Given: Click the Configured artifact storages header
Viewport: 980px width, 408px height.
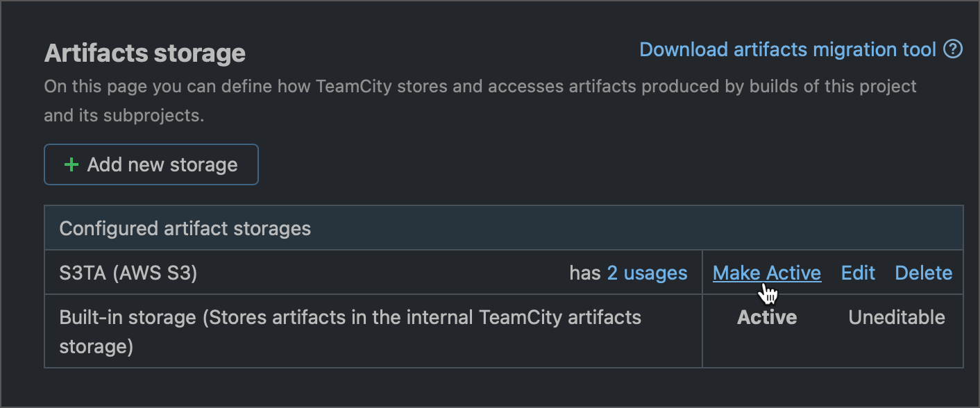Looking at the screenshot, I should pos(185,228).
